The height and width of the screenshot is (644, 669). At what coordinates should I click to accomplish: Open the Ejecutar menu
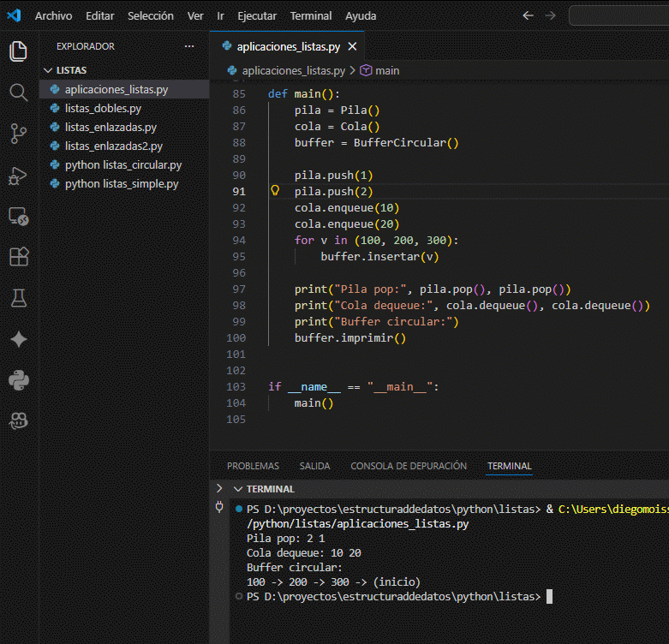pyautogui.click(x=257, y=16)
